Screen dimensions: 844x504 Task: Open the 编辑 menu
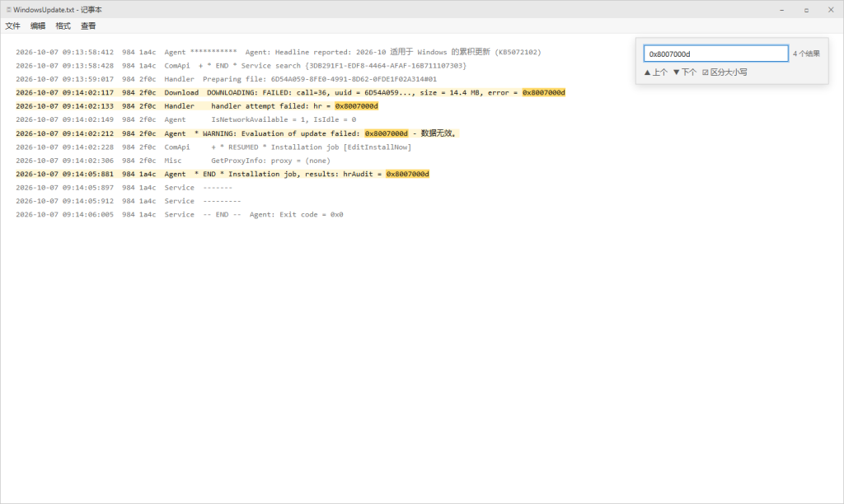[x=38, y=26]
